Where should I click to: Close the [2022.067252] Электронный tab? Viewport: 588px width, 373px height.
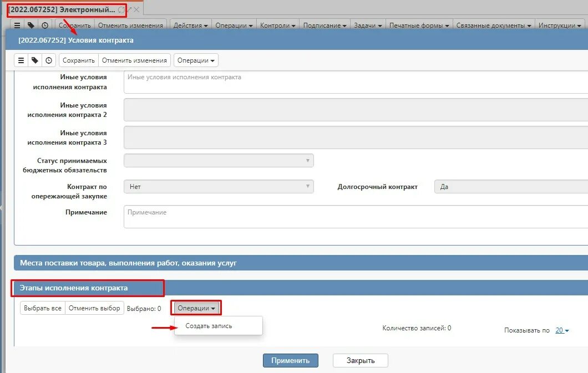click(x=136, y=10)
